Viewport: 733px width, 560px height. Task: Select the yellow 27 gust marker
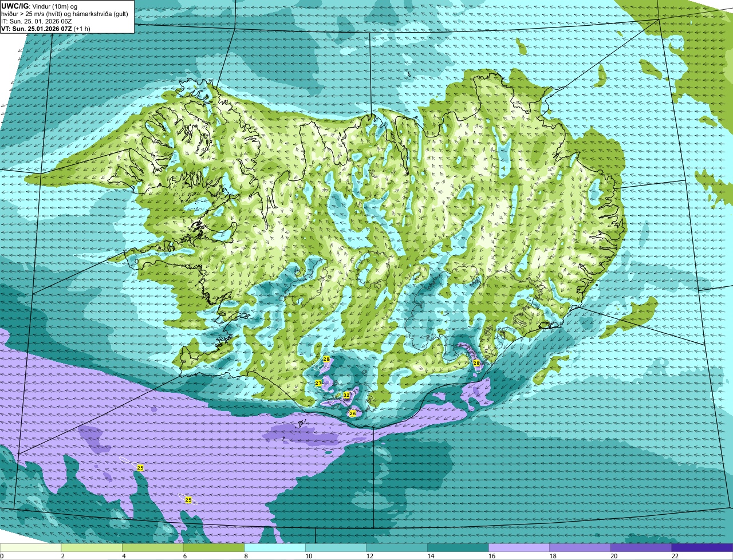tap(318, 383)
